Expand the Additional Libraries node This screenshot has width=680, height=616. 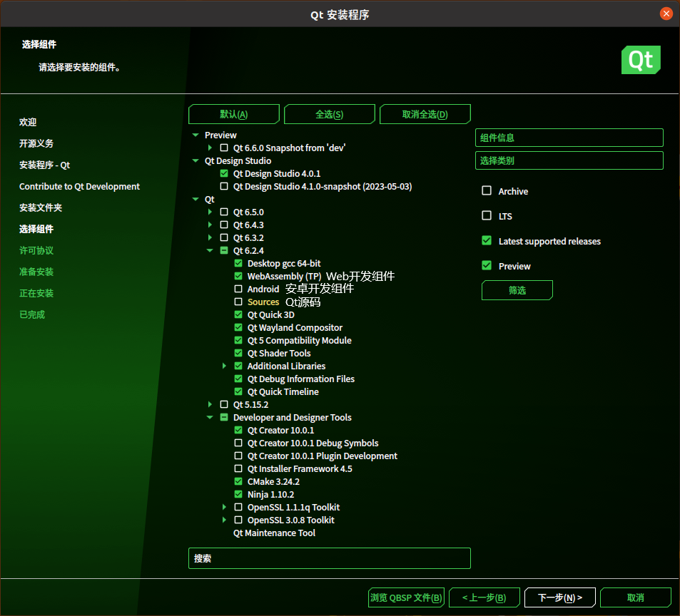[224, 366]
